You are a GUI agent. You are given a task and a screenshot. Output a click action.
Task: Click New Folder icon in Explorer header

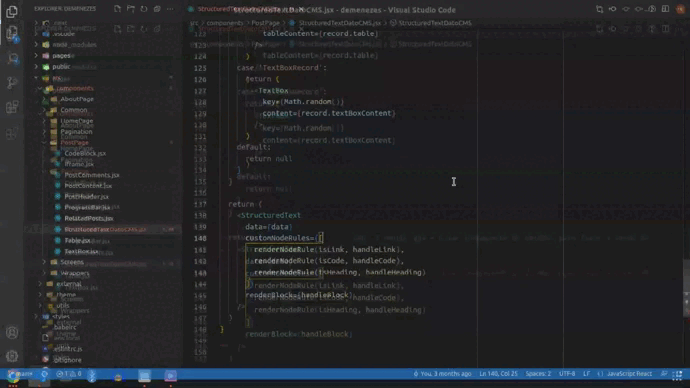click(x=131, y=9)
